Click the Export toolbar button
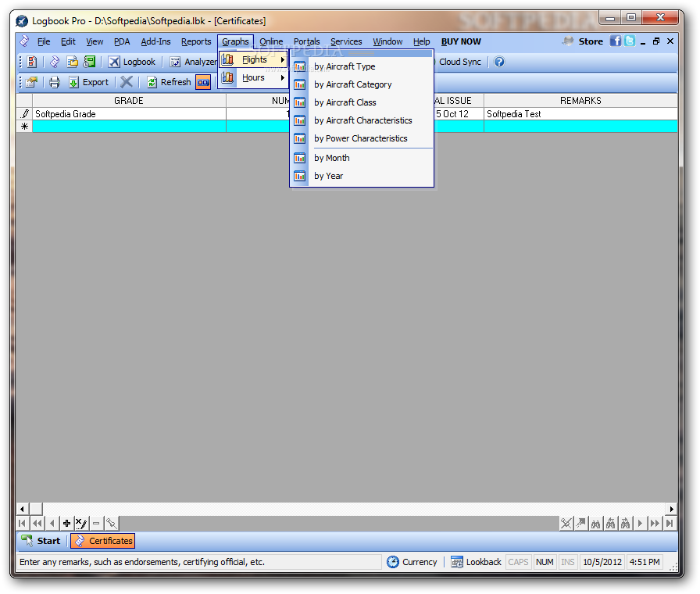Viewport: 700px width, 594px height. click(88, 82)
